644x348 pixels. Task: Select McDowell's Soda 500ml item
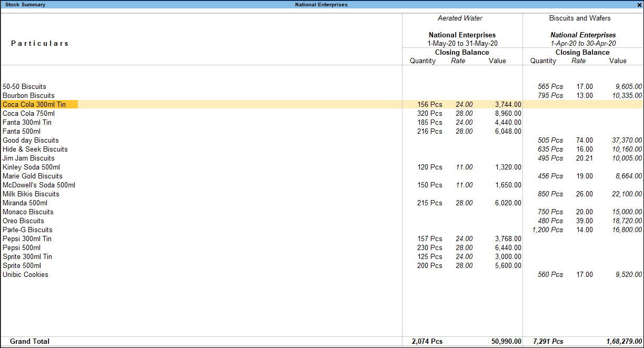39,185
